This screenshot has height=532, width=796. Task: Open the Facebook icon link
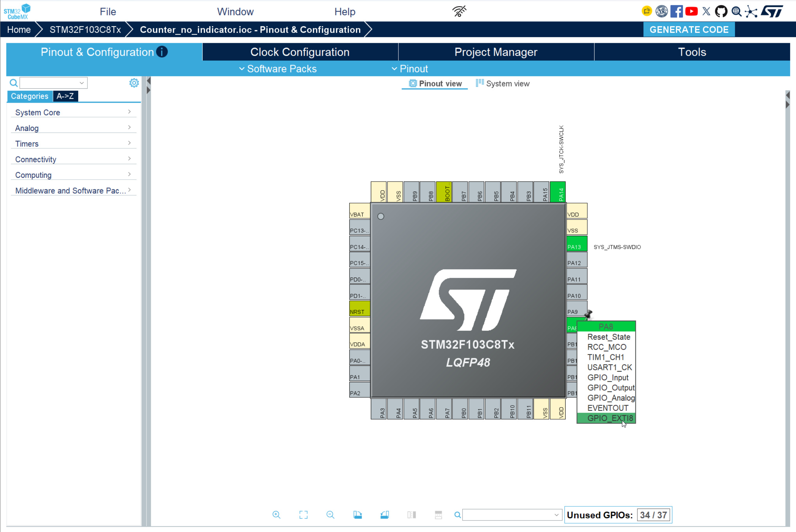(676, 11)
